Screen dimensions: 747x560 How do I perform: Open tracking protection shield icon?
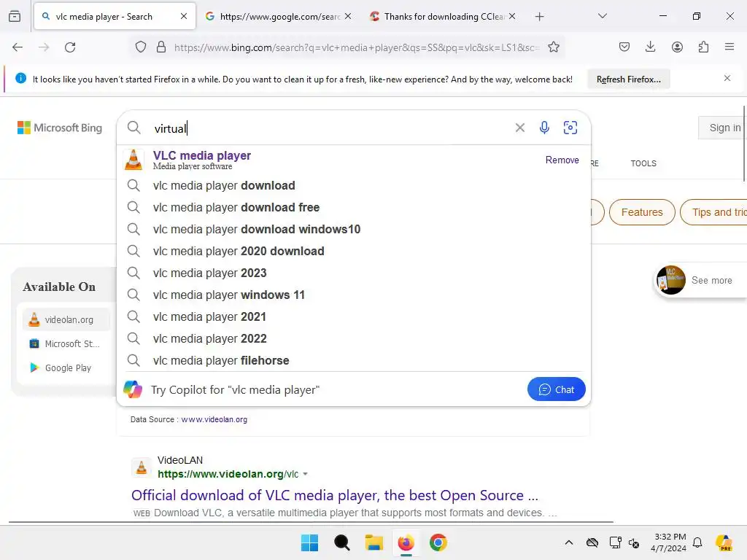click(x=141, y=47)
